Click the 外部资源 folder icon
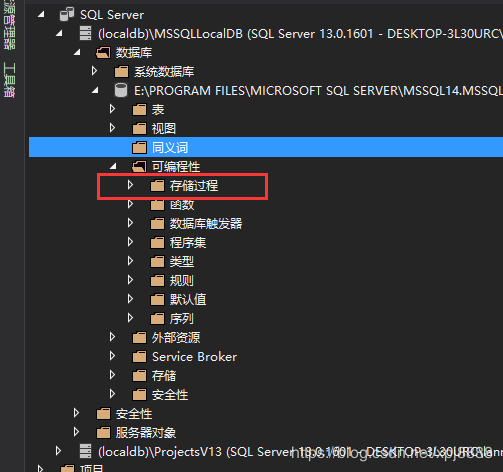The height and width of the screenshot is (472, 503). (x=139, y=338)
